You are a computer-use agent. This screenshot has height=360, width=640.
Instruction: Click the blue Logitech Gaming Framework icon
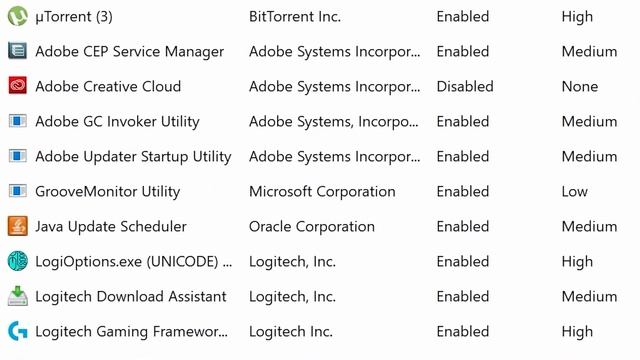18,331
